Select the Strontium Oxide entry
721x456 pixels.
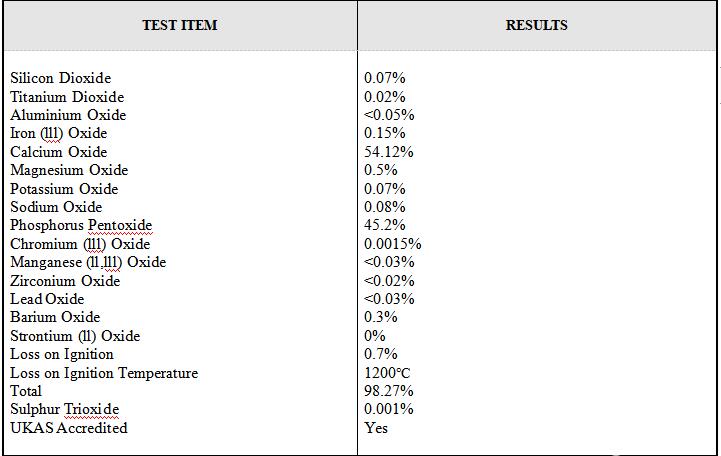[x=75, y=336]
